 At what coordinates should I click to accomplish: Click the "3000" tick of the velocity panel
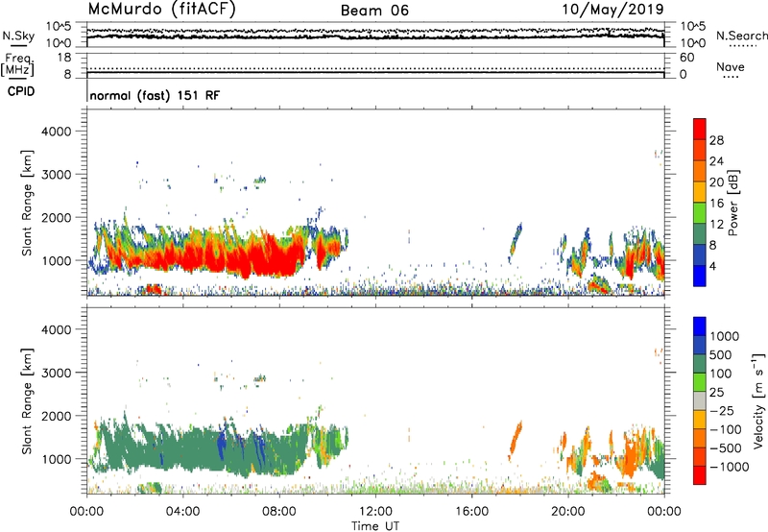[x=56, y=373]
